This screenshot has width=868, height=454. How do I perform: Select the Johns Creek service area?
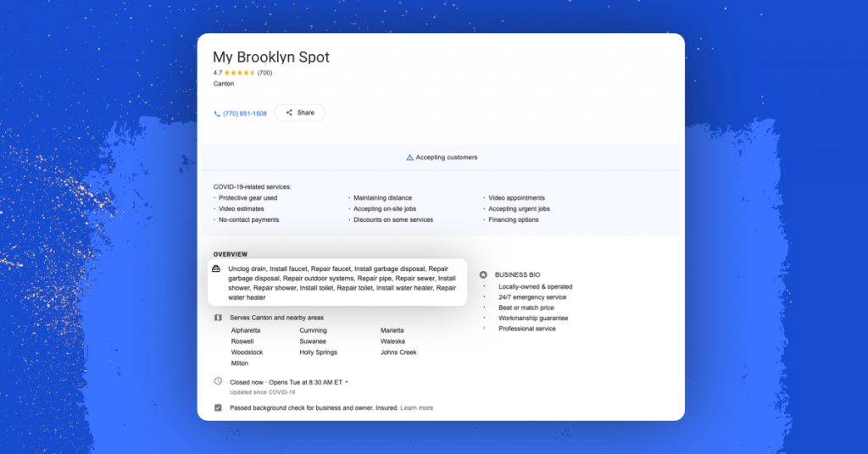[x=398, y=353]
